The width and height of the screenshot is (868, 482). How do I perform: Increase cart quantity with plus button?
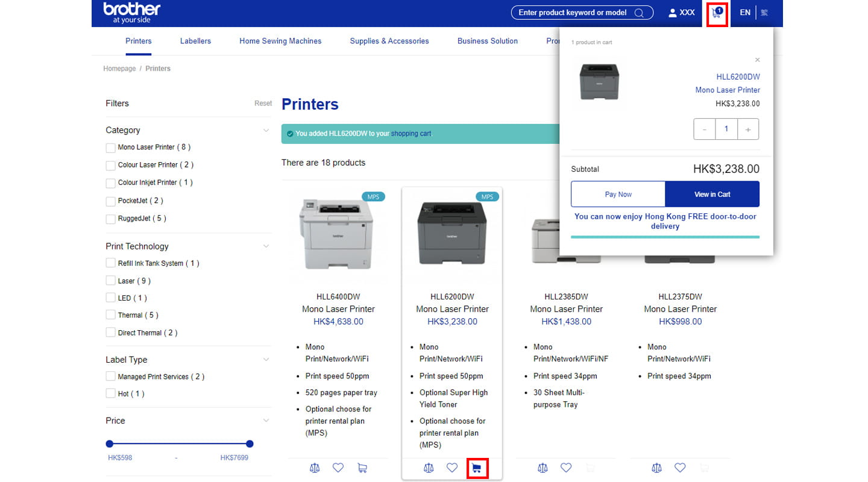[748, 129]
